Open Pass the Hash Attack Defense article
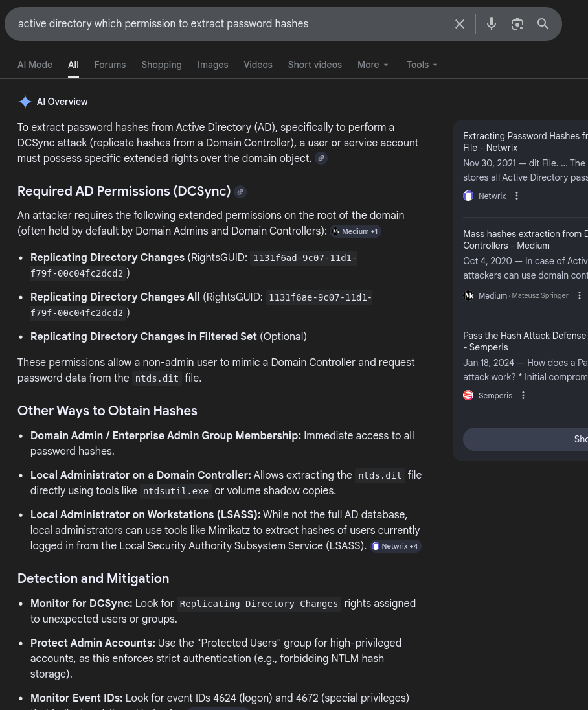Image resolution: width=588 pixels, height=710 pixels. pos(525,341)
